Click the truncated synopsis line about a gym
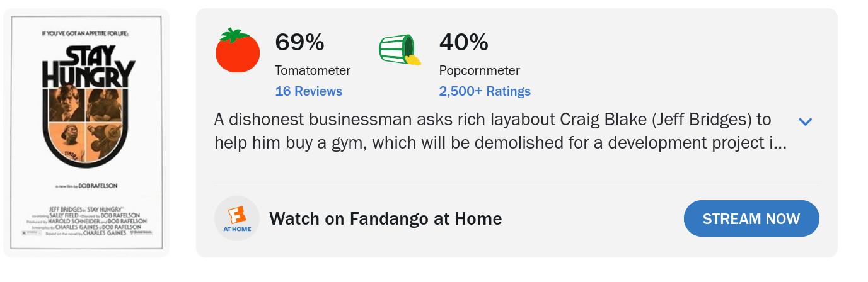The height and width of the screenshot is (282, 868). (500, 143)
